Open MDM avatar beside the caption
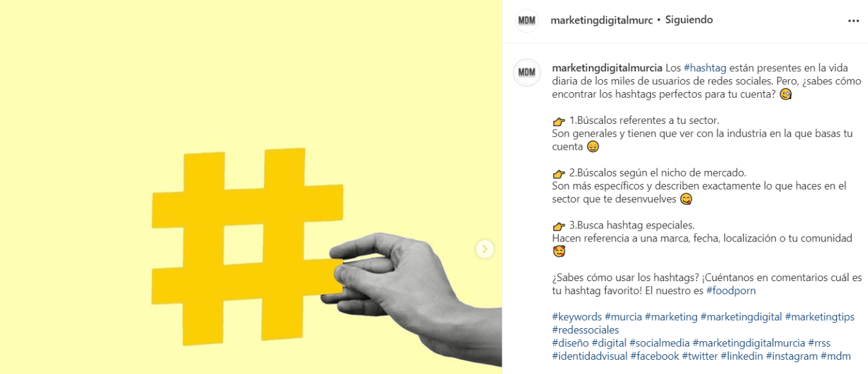868x374 pixels. point(527,72)
